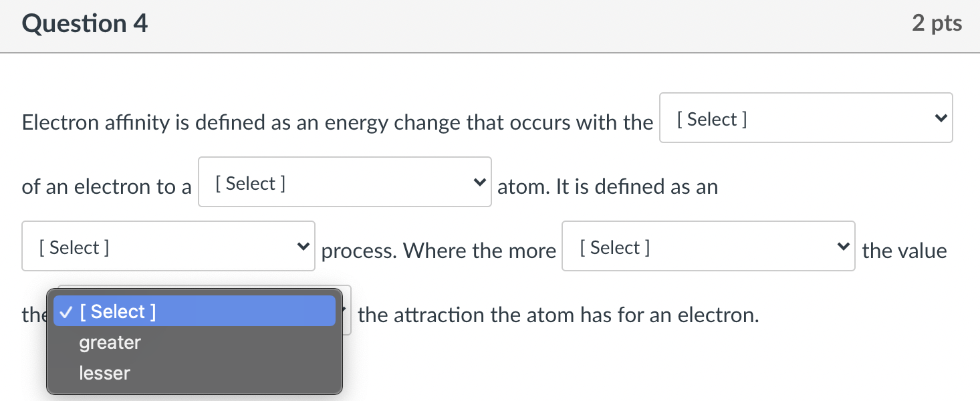The image size is (980, 401).
Task: Open the dropdown after 'Where the more'
Action: [x=707, y=246]
